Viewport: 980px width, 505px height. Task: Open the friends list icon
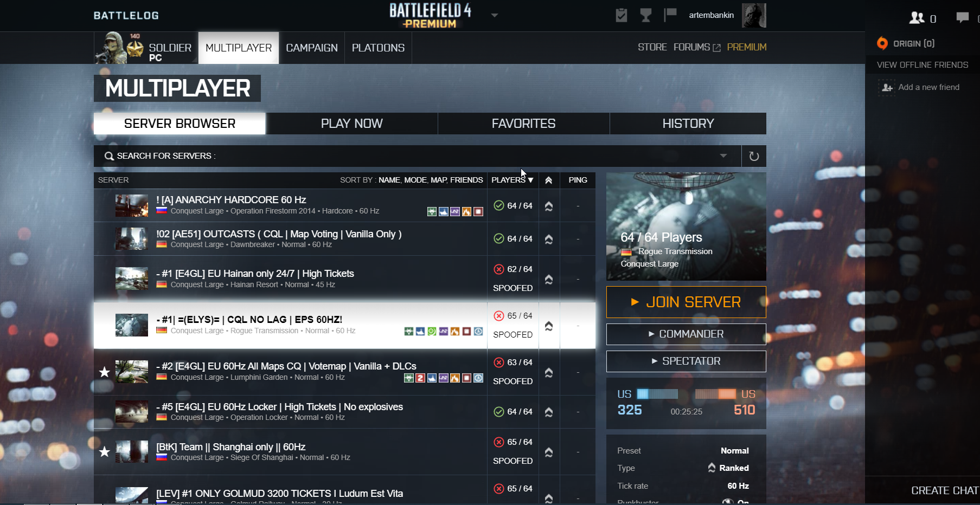917,18
